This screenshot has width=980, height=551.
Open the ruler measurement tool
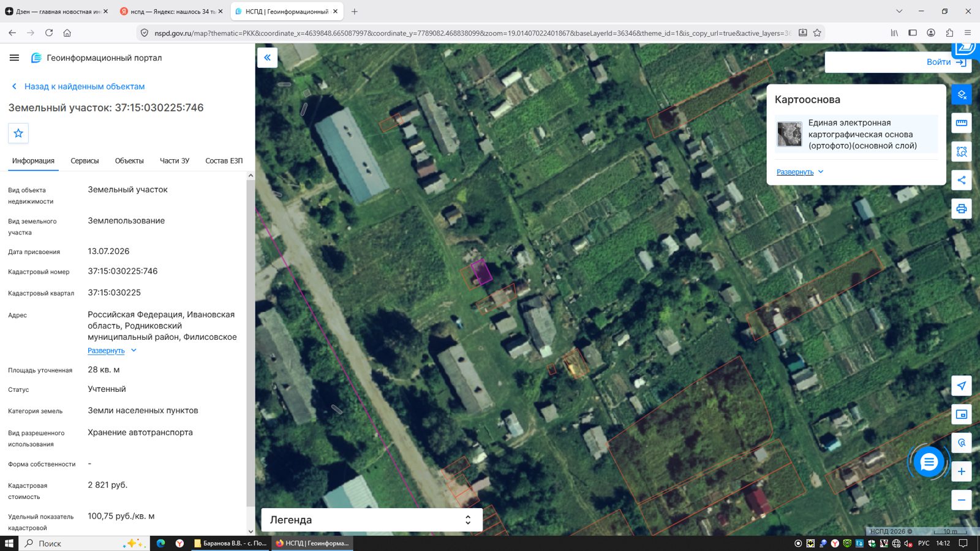click(961, 123)
